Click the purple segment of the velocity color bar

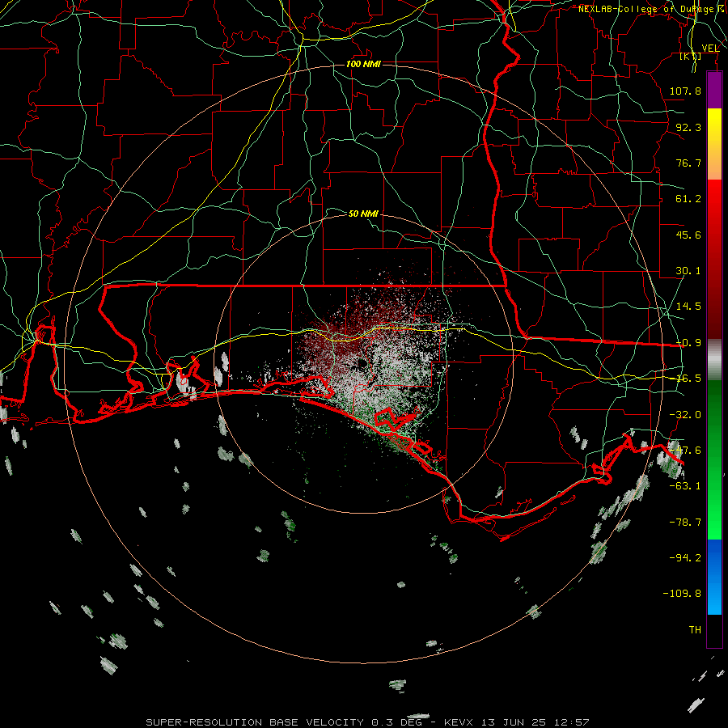(x=714, y=90)
